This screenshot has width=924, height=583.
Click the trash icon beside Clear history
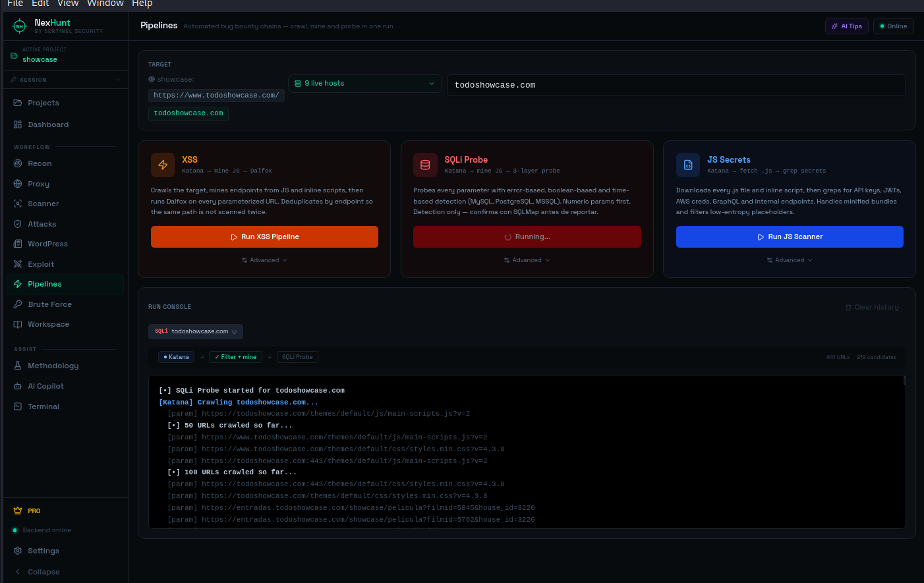(848, 307)
